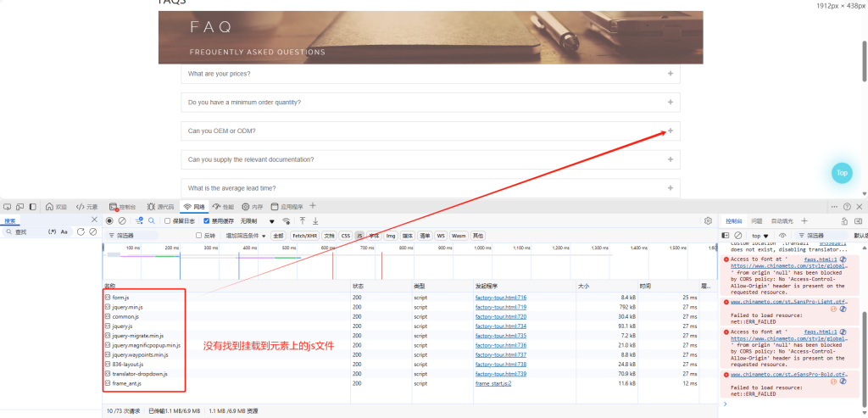Click the export HAR download arrow
The width and height of the screenshot is (868, 418).
(x=315, y=221)
